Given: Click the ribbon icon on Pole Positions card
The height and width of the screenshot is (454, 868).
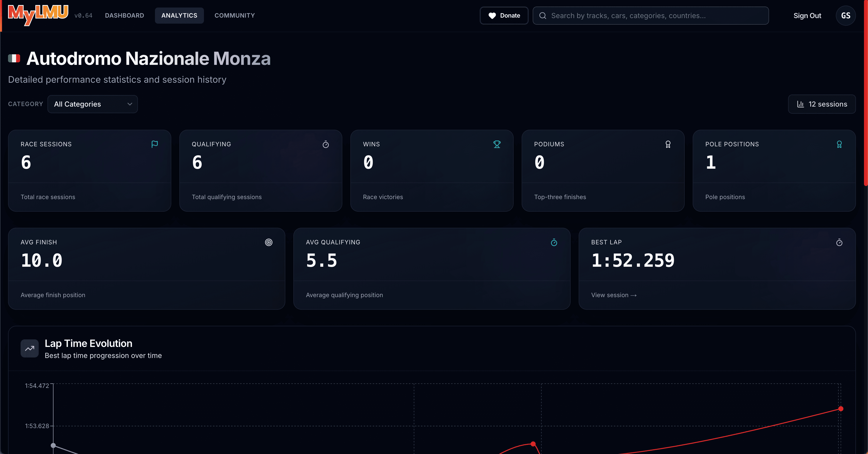Looking at the screenshot, I should coord(839,144).
